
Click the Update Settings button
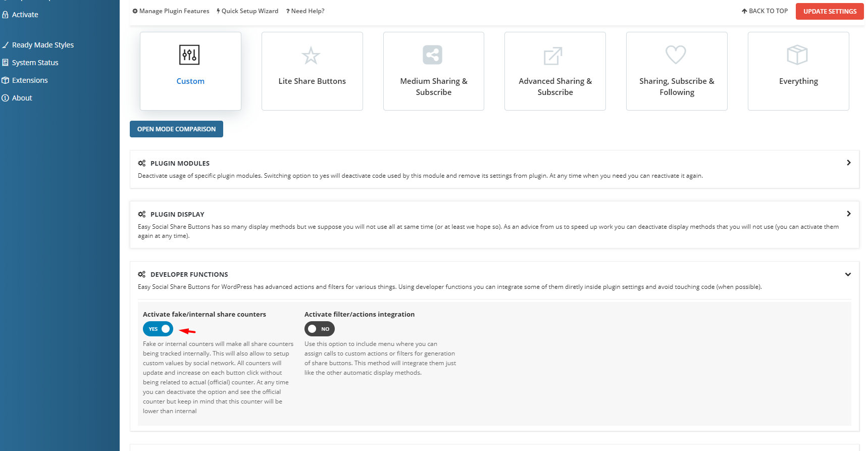point(829,11)
